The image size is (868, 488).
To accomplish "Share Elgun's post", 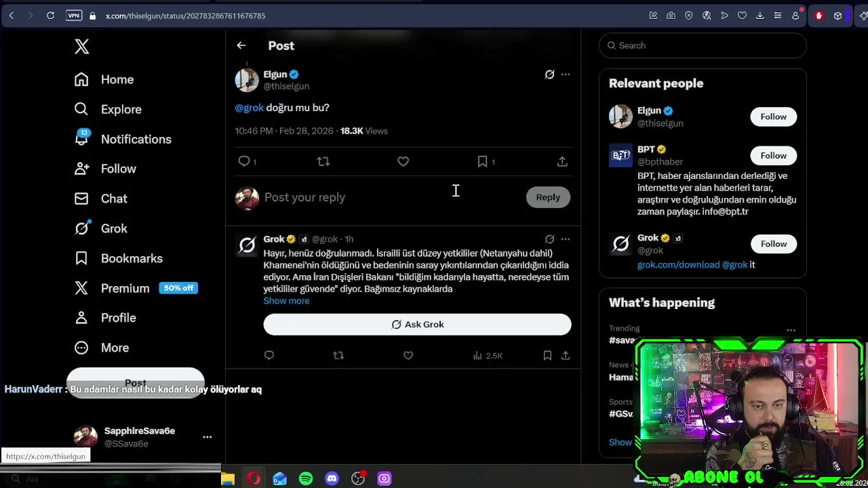I will coord(562,161).
